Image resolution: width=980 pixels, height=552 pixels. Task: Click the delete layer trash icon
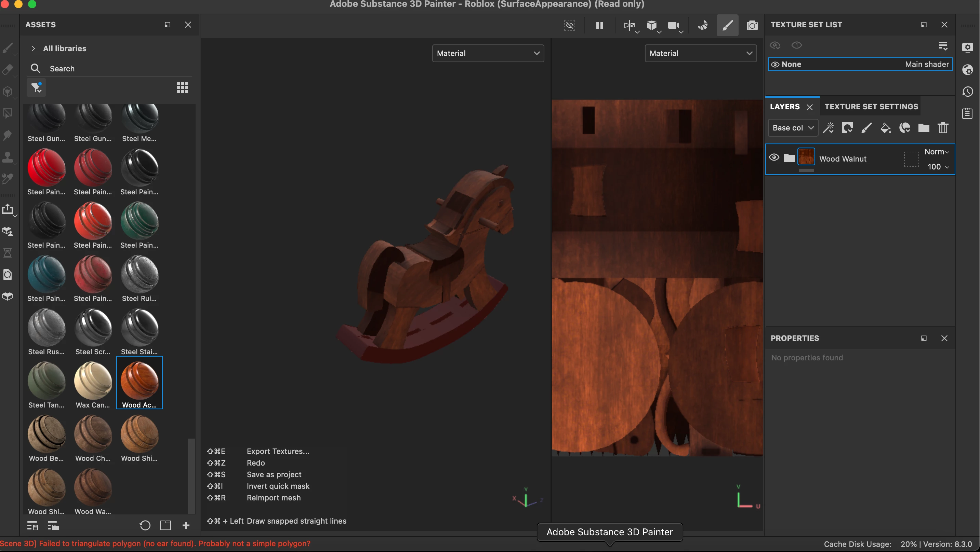click(x=943, y=128)
